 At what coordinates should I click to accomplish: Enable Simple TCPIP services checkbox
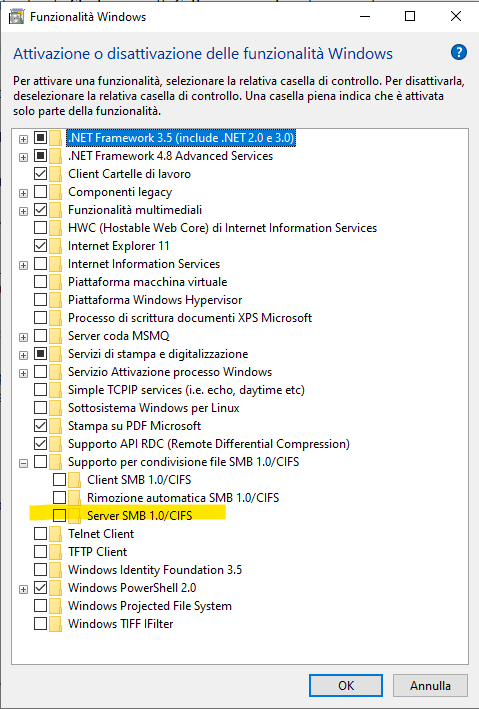click(x=41, y=390)
